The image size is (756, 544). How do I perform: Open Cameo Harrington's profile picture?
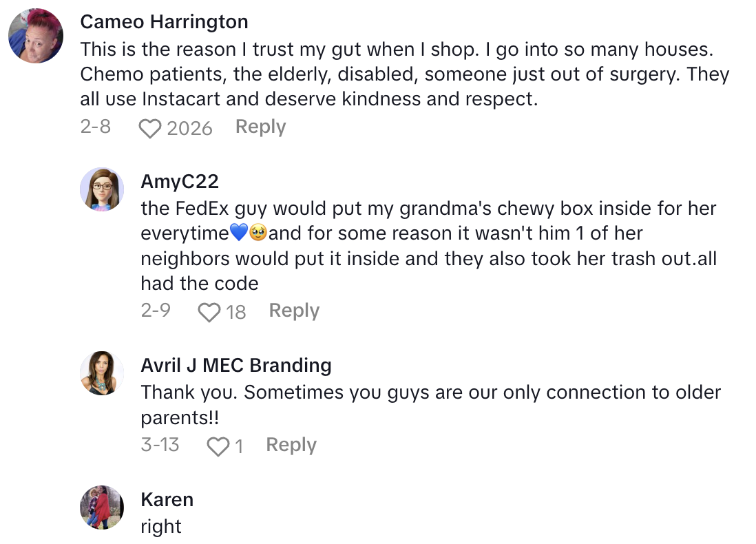[x=36, y=36]
